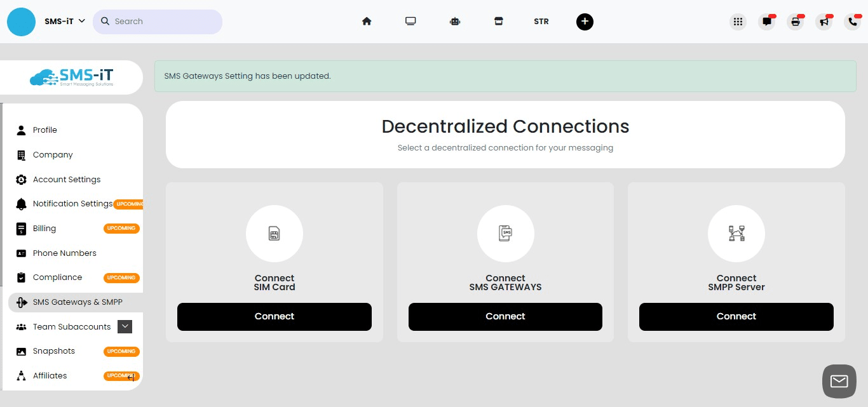
Task: Open the megaphone announcements icon
Action: [x=824, y=22]
